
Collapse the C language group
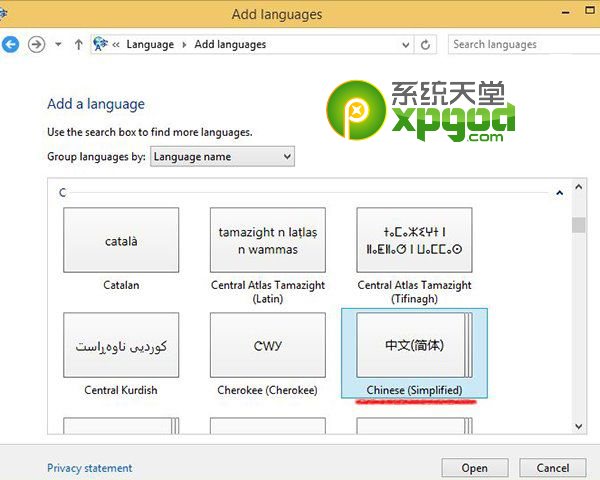(559, 191)
